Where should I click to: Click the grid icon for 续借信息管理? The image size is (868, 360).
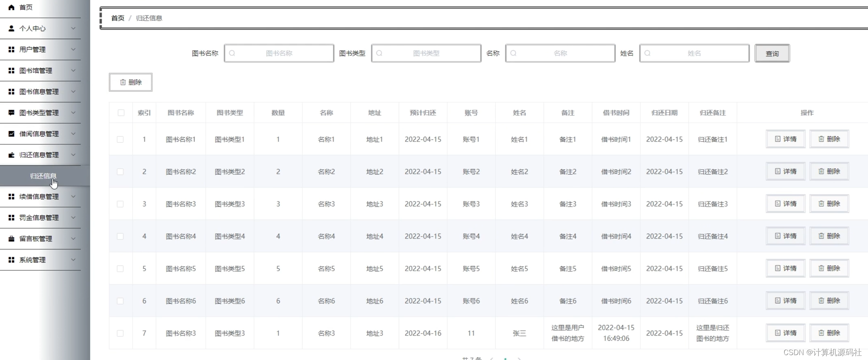(11, 197)
